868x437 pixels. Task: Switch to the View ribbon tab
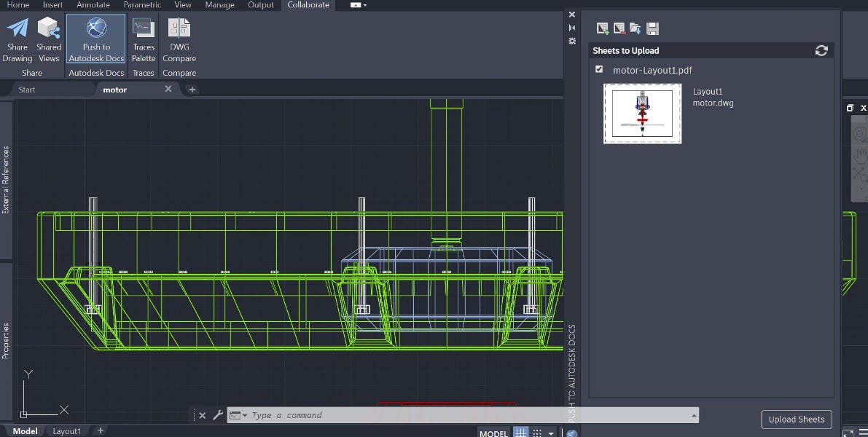tap(182, 4)
